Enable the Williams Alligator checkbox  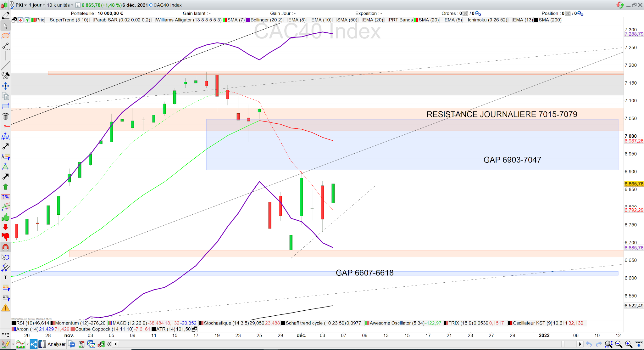click(153, 20)
